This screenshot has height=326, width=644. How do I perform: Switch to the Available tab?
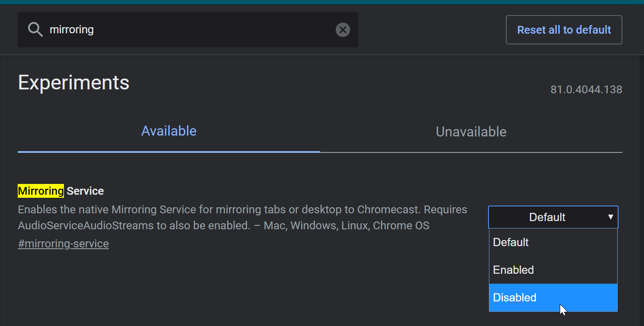(169, 131)
